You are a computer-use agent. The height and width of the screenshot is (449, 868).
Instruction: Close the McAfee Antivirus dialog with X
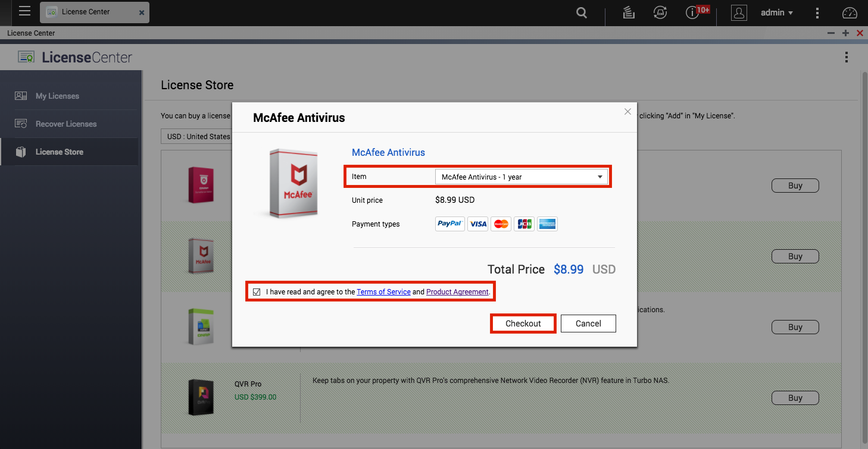coord(627,112)
